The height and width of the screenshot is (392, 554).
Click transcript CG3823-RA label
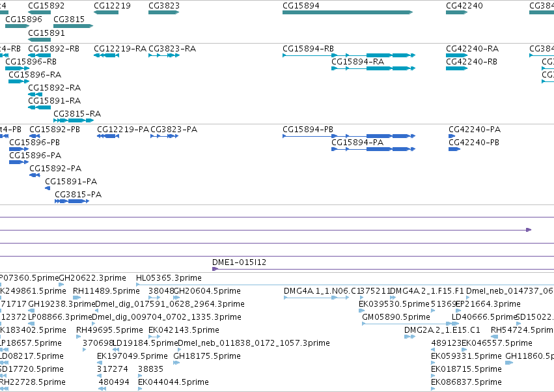(x=172, y=48)
